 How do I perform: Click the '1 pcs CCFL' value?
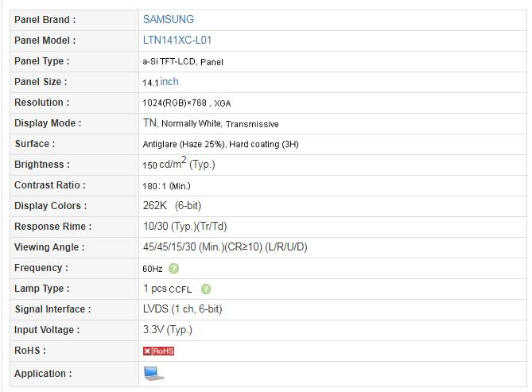(167, 289)
